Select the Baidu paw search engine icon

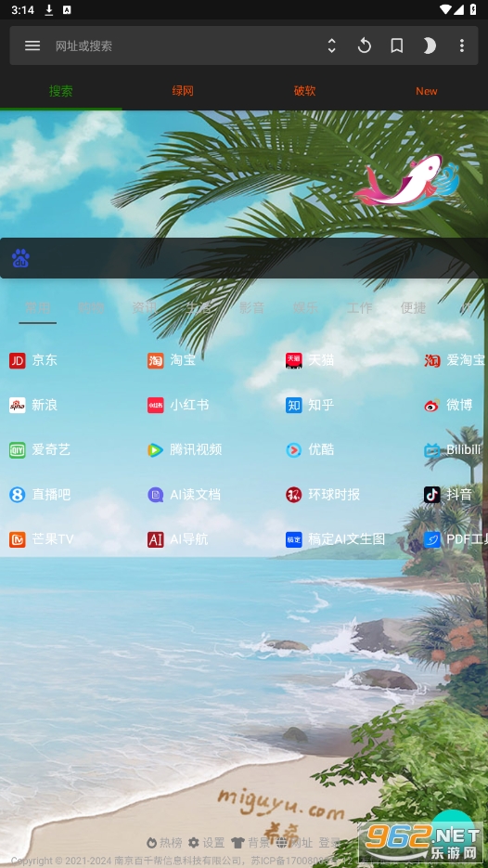20,258
